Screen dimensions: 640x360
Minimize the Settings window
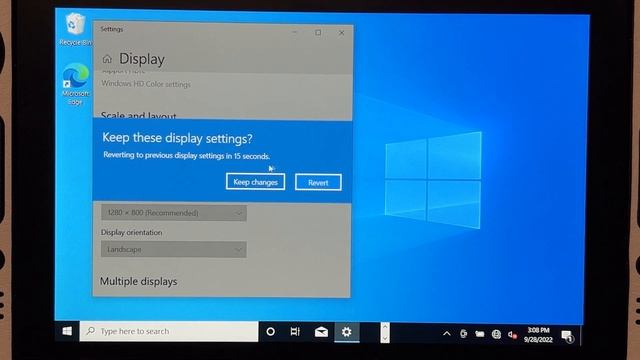294,32
